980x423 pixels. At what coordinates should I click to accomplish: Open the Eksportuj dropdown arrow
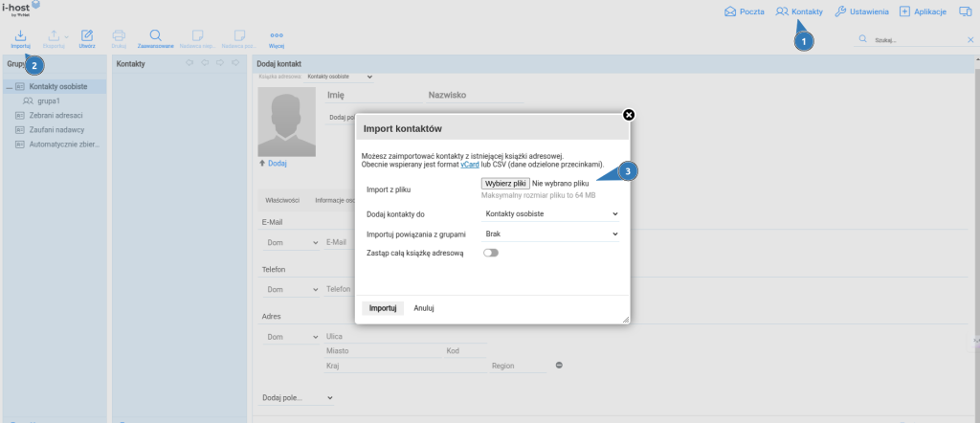coord(67,37)
